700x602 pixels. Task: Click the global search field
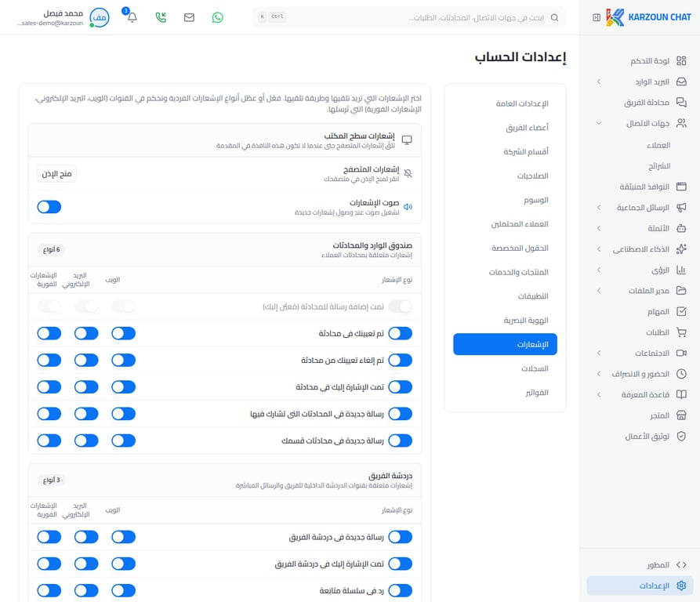coord(408,17)
